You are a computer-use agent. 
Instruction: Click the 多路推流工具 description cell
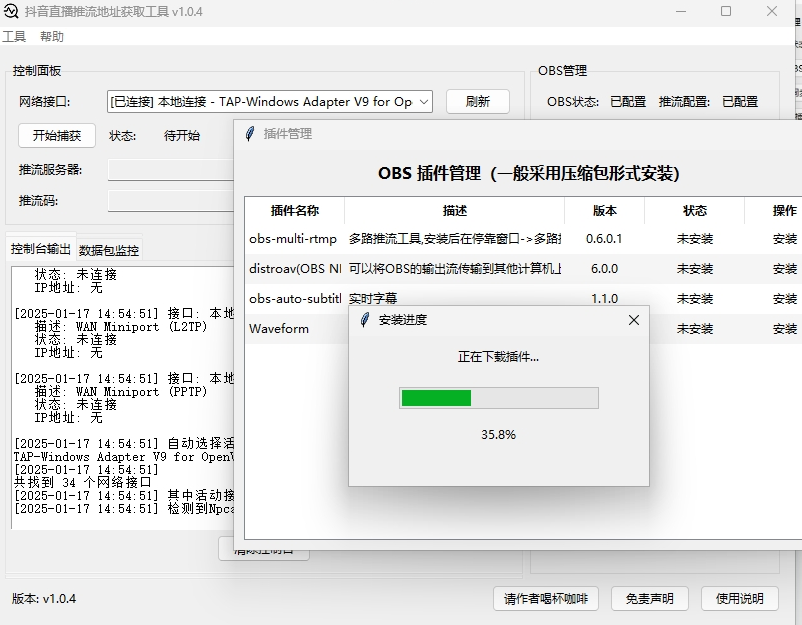point(455,239)
